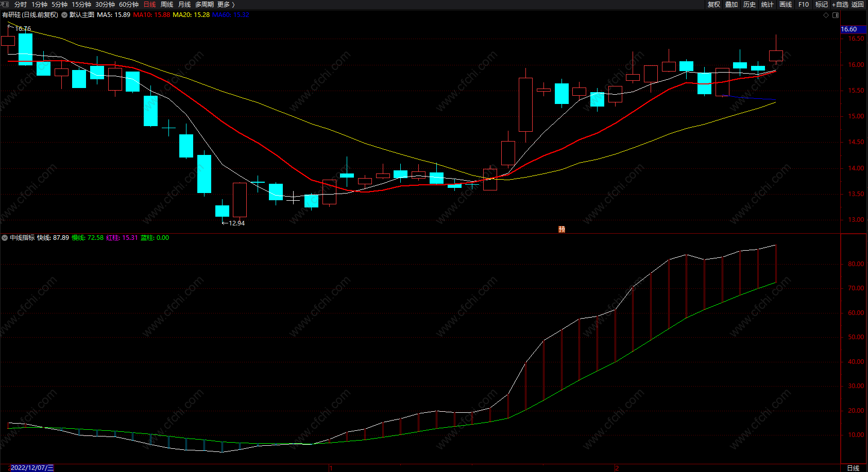Switch to the 15分钟 period tab
This screenshot has width=868, height=472.
click(81, 4)
